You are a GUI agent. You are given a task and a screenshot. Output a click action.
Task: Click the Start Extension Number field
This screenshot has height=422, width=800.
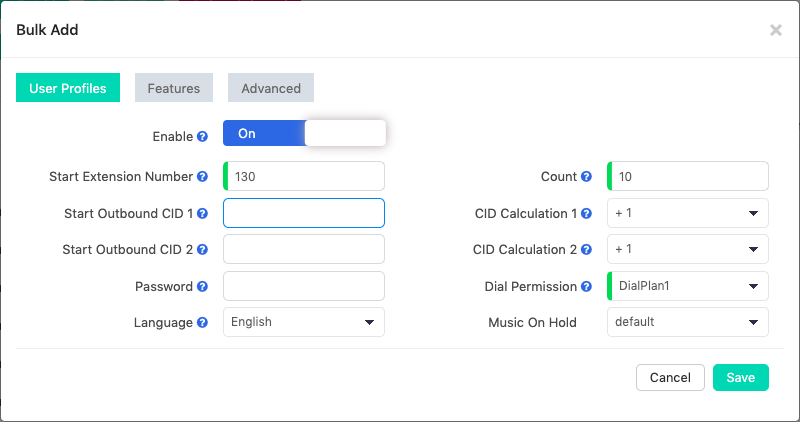(x=304, y=176)
